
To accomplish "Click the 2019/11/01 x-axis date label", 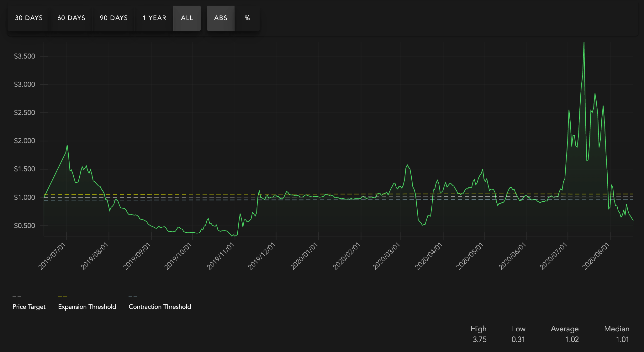I will pos(221,256).
